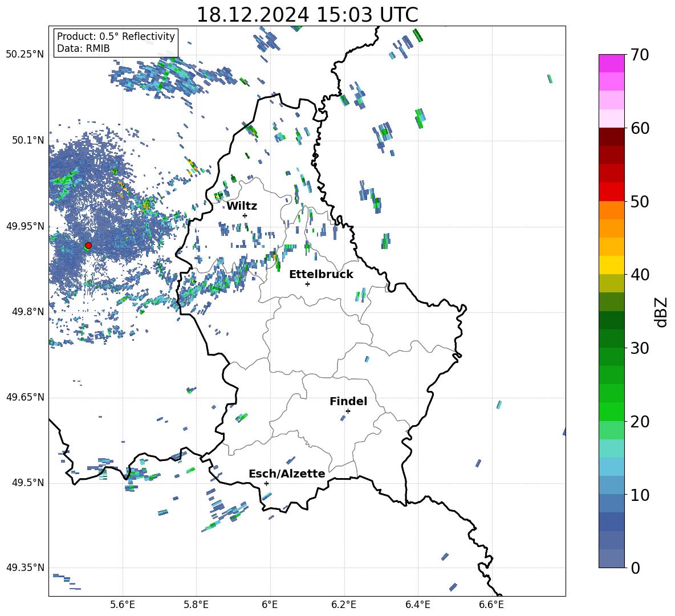The width and height of the screenshot is (675, 616).
Task: Click the 6.4°E longitude label
Action: (x=417, y=605)
